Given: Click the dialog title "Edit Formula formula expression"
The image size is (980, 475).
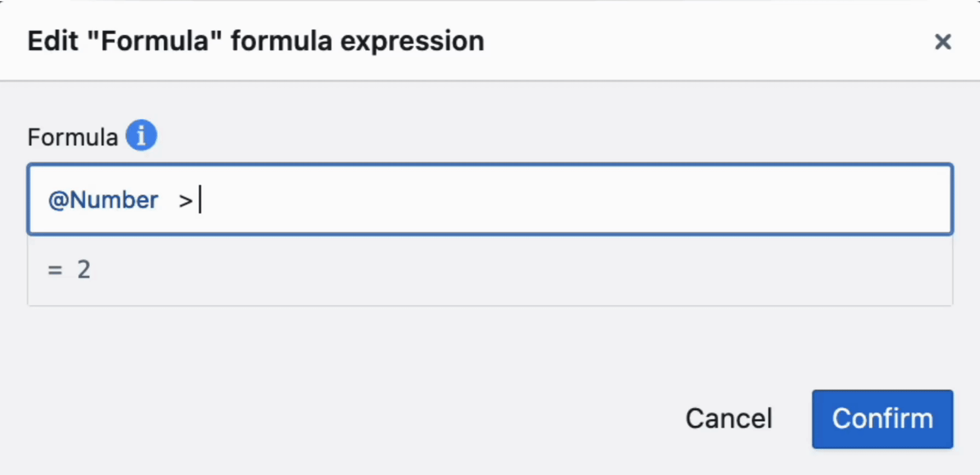Looking at the screenshot, I should point(256,41).
